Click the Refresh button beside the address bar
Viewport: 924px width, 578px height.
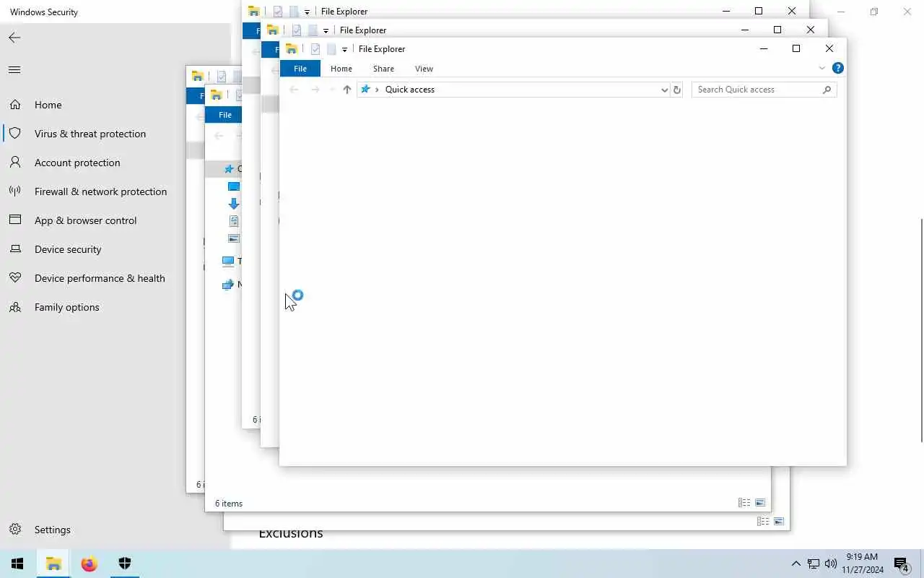[676, 90]
